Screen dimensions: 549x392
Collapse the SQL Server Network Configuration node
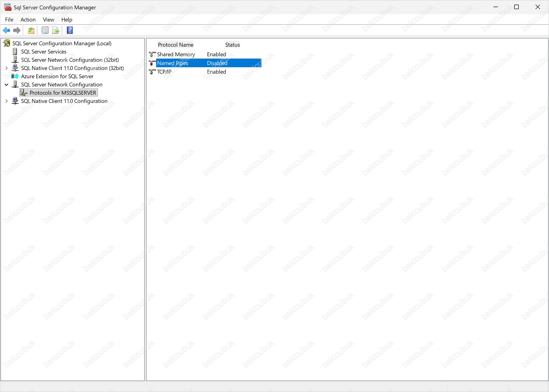(x=6, y=85)
